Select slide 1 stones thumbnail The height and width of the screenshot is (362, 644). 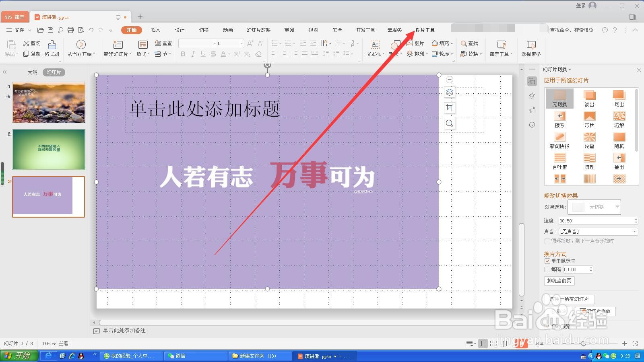49,102
